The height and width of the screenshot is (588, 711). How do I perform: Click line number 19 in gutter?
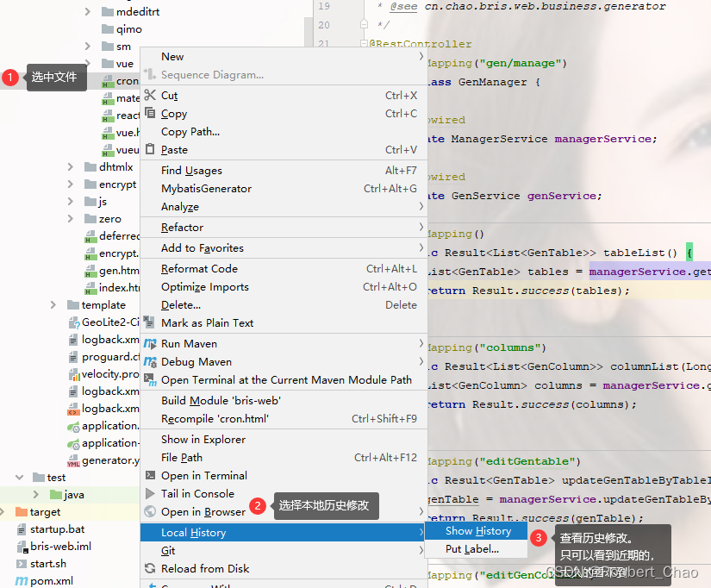tap(324, 6)
